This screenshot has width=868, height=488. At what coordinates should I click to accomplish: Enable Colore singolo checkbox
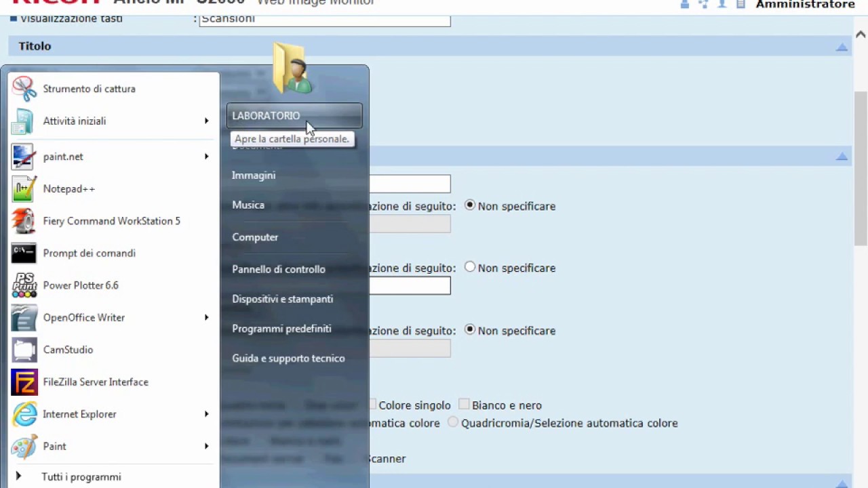[372, 405]
